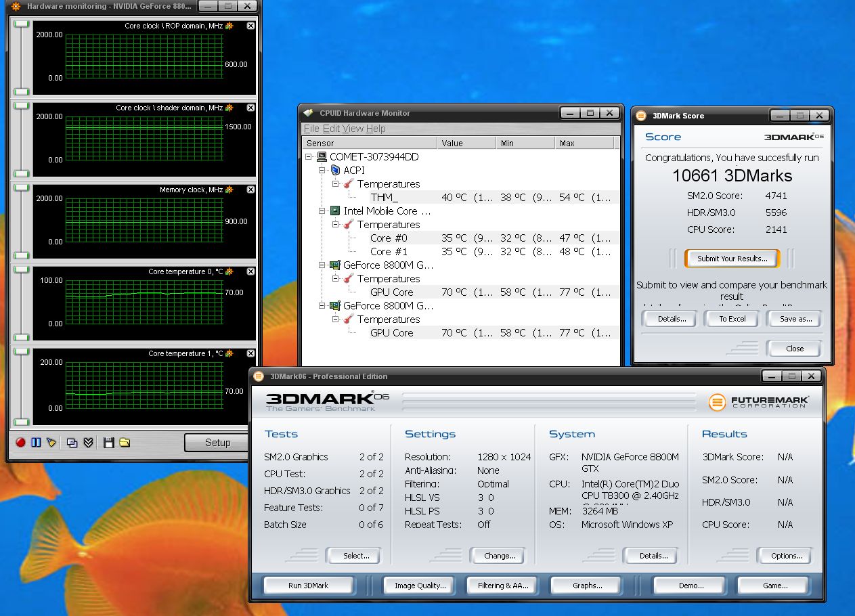The width and height of the screenshot is (855, 616).
Task: Click the Futuremark Corporation logo
Action: point(758,401)
